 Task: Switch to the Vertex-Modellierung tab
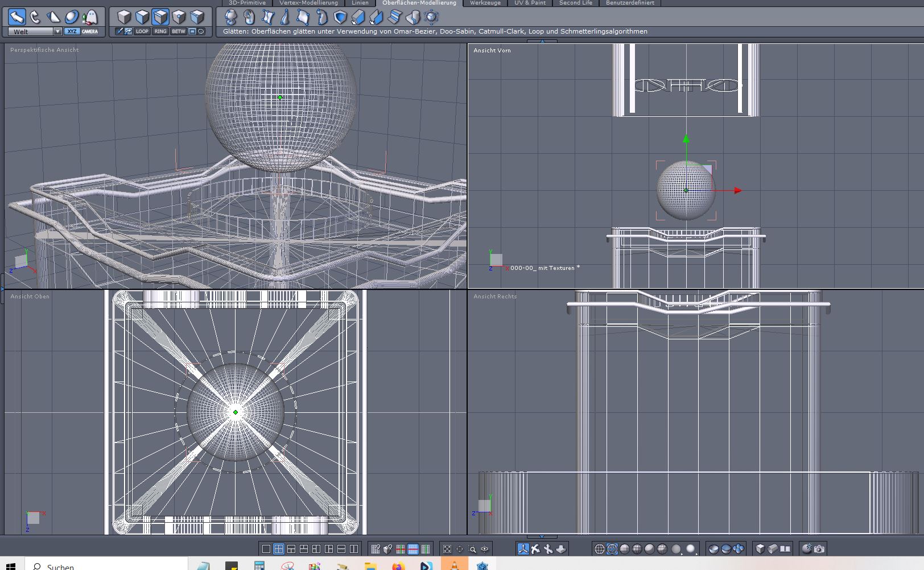pos(308,3)
